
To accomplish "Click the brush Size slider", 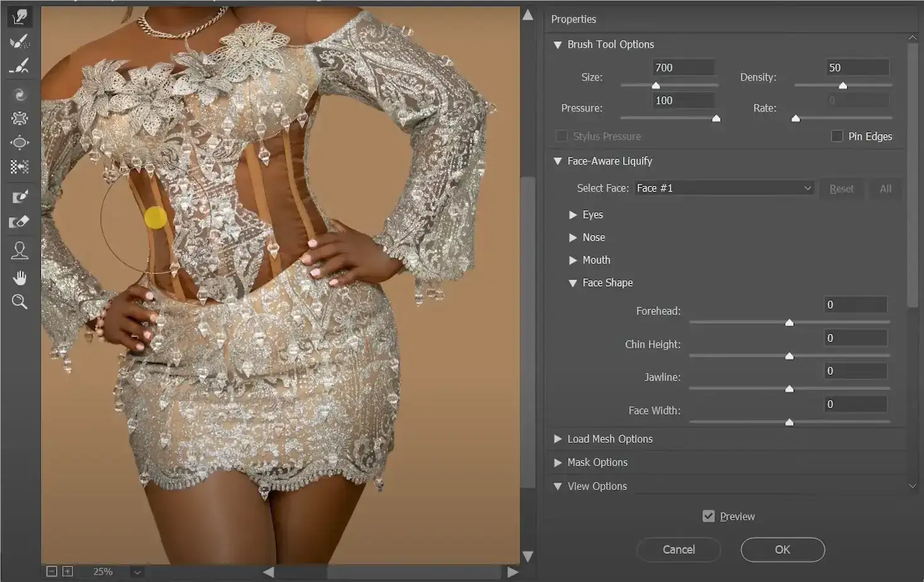I will [x=669, y=85].
